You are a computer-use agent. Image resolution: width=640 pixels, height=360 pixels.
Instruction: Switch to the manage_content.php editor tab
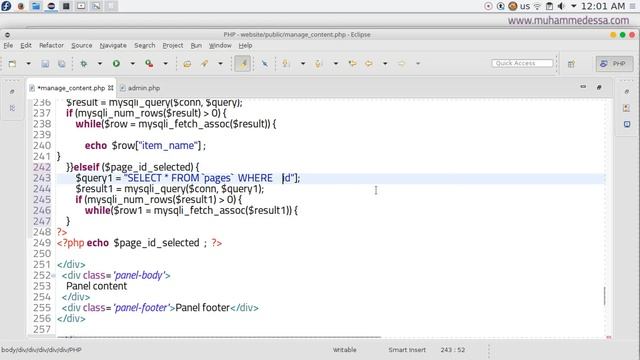click(71, 88)
